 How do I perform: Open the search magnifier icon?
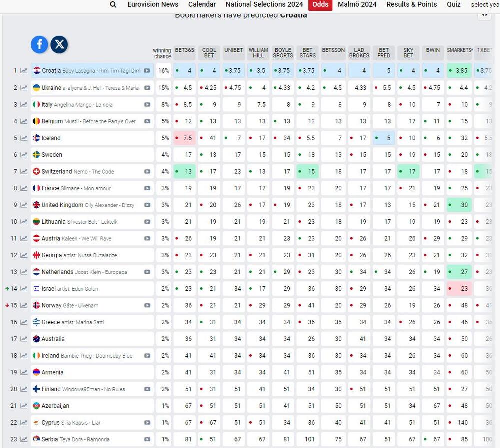(113, 4)
